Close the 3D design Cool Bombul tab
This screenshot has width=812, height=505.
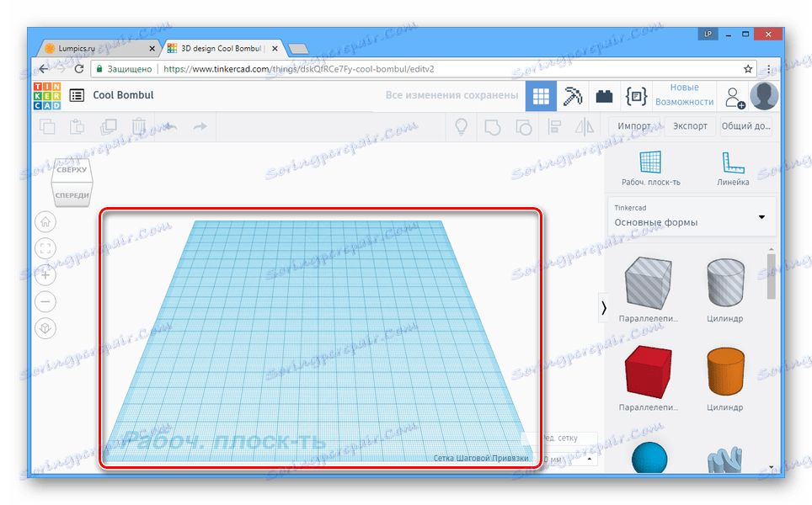tap(275, 49)
